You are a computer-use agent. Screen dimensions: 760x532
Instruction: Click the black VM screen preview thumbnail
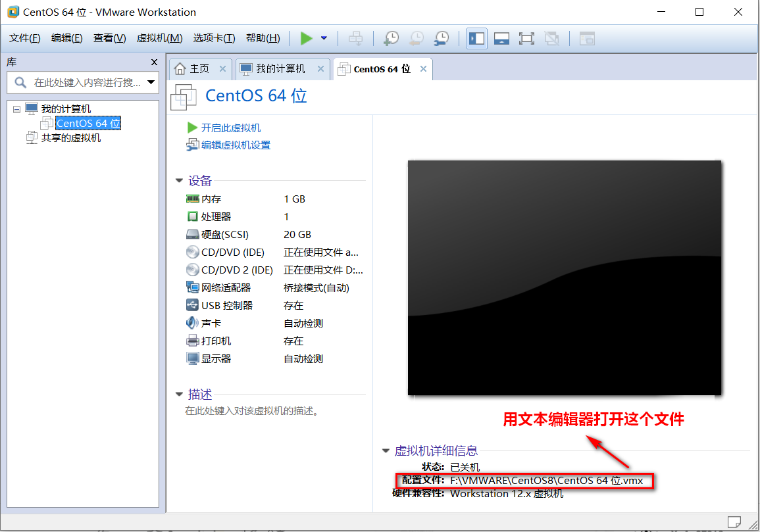pos(564,278)
